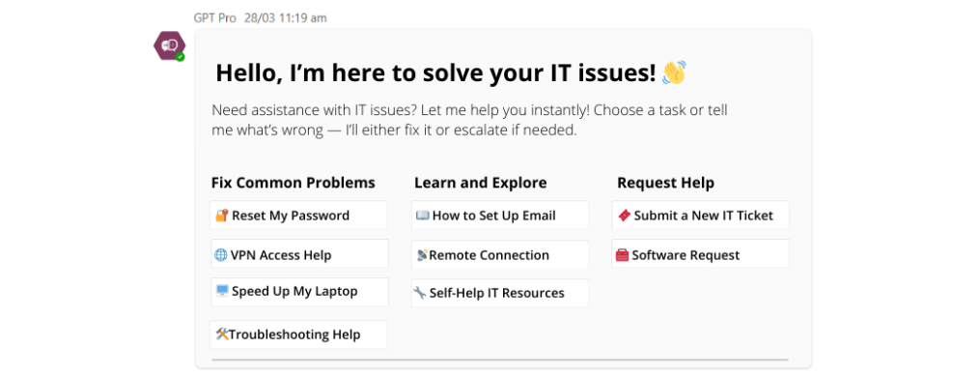
Task: Click the wrench icon in Self-Help IT Resources
Action: coord(420,293)
